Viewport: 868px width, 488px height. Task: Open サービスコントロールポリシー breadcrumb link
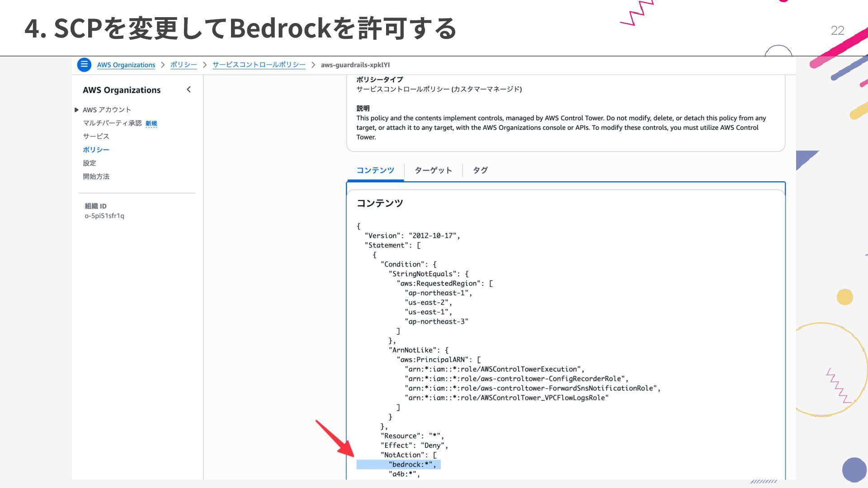coord(259,65)
